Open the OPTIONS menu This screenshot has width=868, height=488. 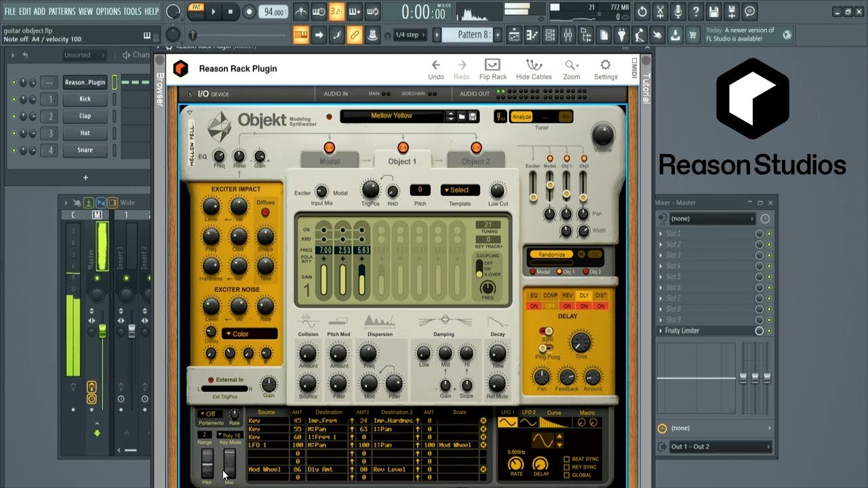(x=108, y=12)
